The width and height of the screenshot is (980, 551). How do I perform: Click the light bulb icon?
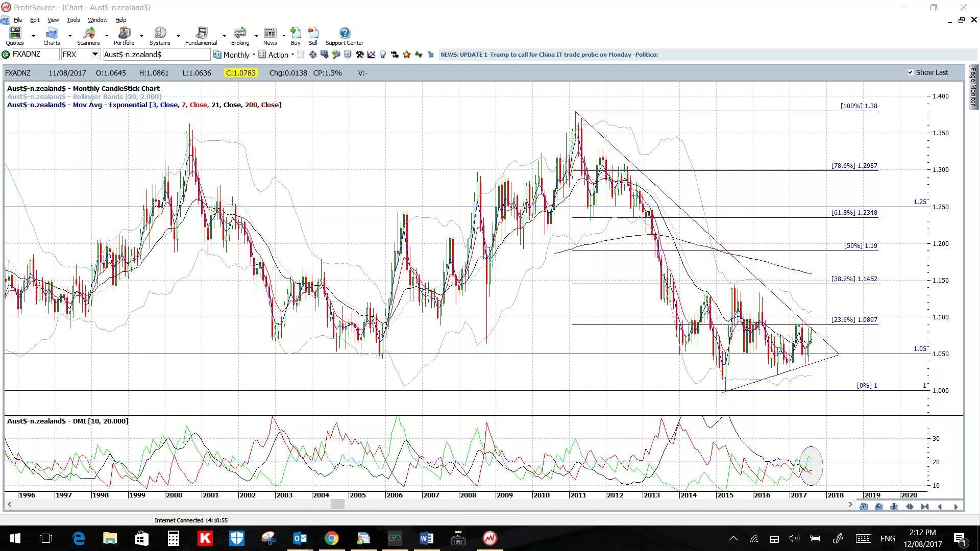pyautogui.click(x=383, y=55)
